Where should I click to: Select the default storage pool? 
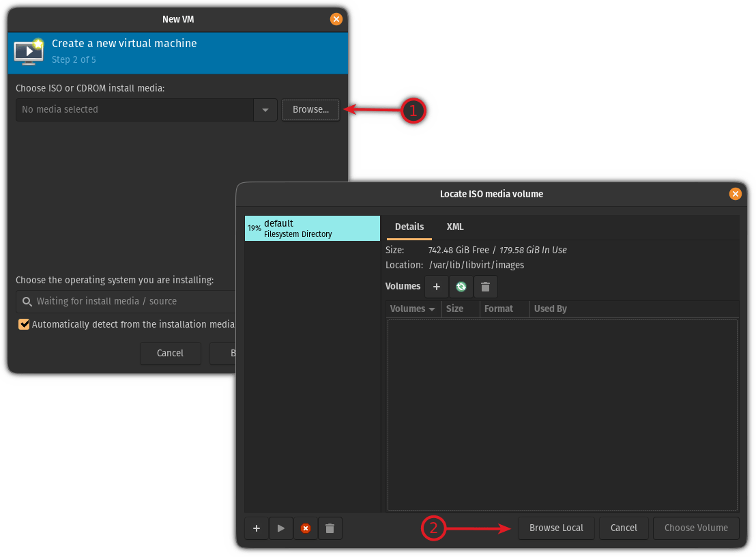[x=312, y=228]
